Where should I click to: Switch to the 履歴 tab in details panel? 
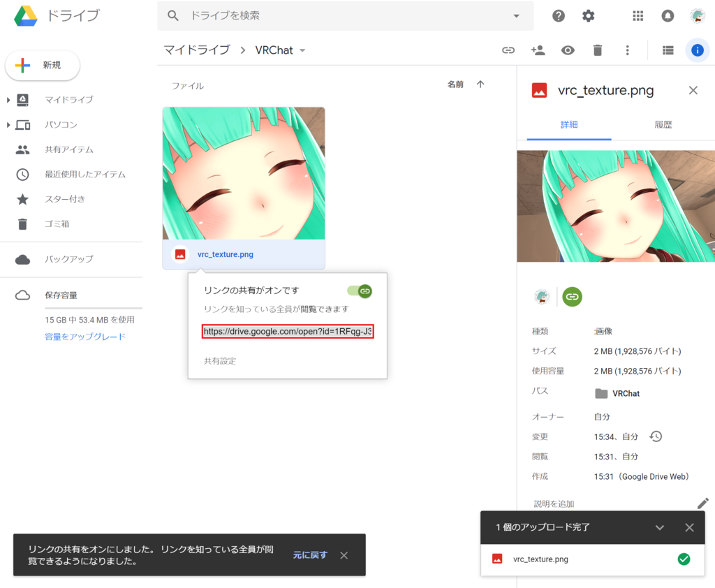coord(663,124)
